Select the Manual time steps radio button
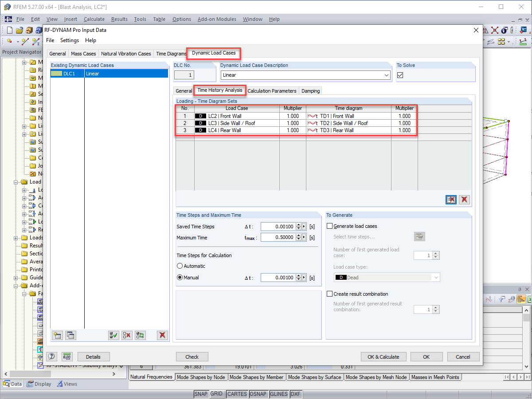 (180, 278)
